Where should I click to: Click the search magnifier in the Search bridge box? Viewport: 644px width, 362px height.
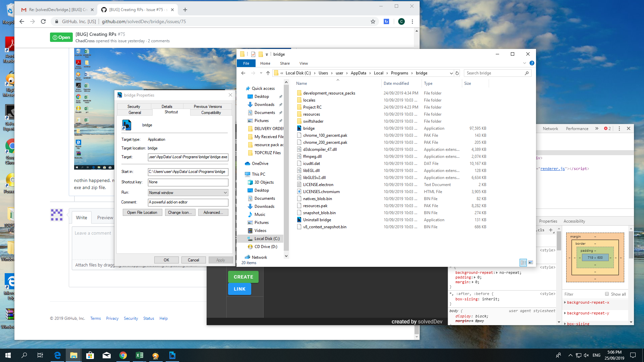coord(527,73)
